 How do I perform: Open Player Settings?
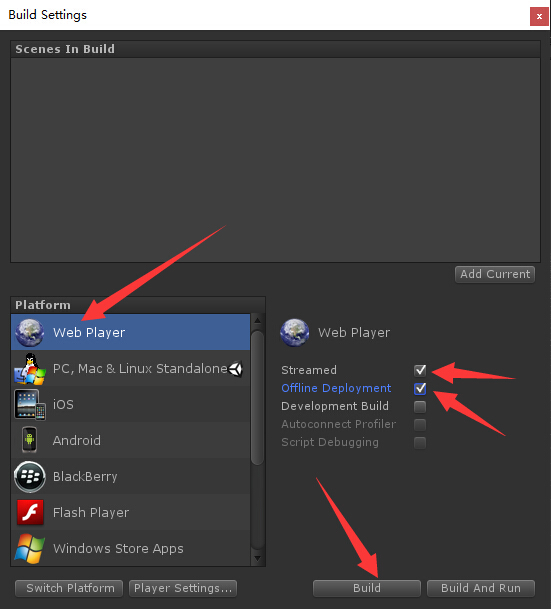click(x=183, y=588)
